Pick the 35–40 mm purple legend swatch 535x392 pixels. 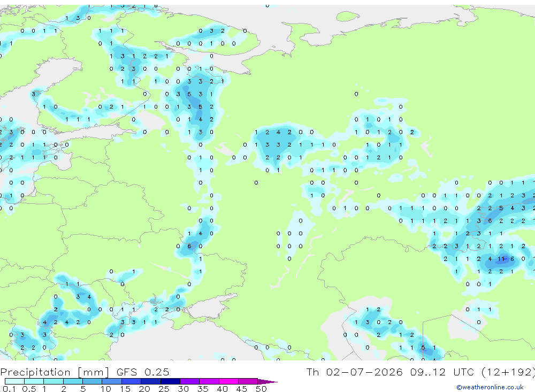click(x=209, y=381)
